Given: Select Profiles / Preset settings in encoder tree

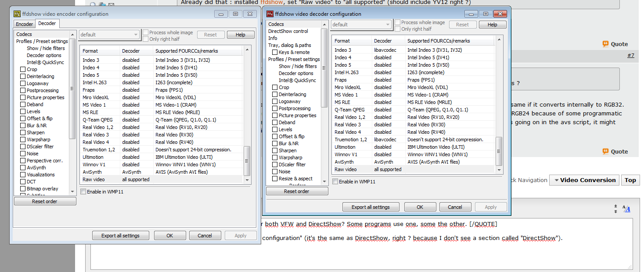Looking at the screenshot, I should coord(42,41).
